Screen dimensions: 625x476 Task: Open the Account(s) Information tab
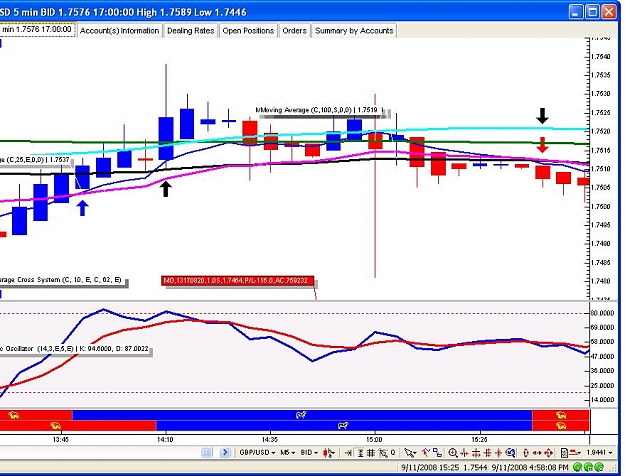(120, 31)
